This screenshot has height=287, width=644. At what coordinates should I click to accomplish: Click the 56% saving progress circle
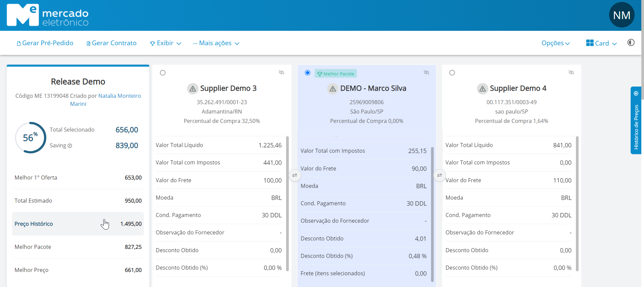point(30,138)
